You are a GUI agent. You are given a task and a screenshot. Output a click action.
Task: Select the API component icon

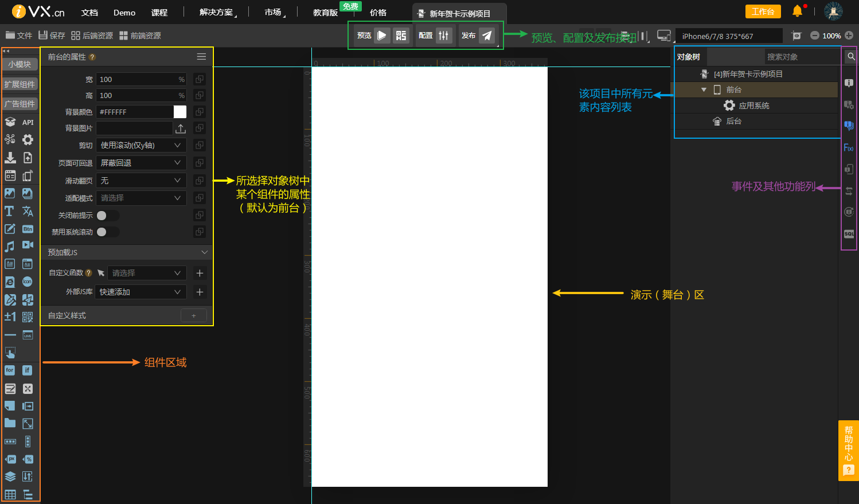28,122
